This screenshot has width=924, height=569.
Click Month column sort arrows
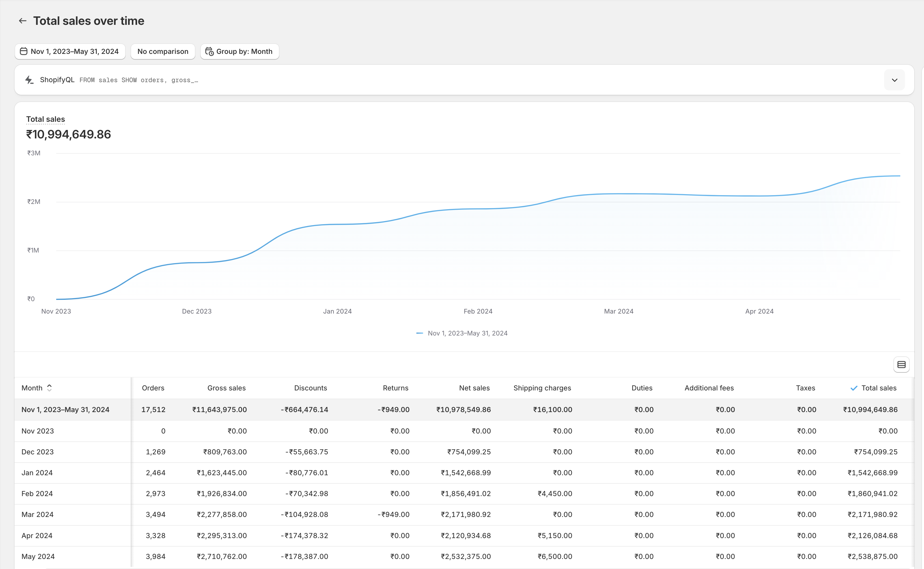(x=49, y=388)
